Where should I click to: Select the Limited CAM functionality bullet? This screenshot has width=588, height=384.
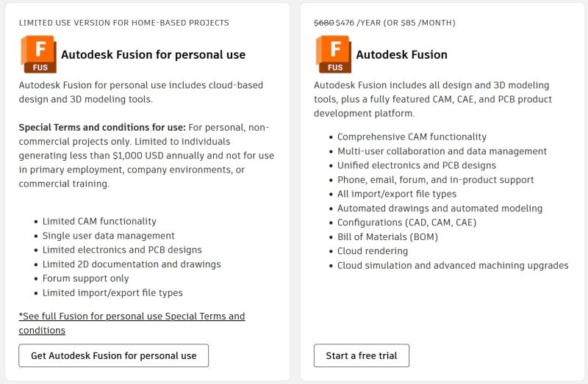click(99, 221)
